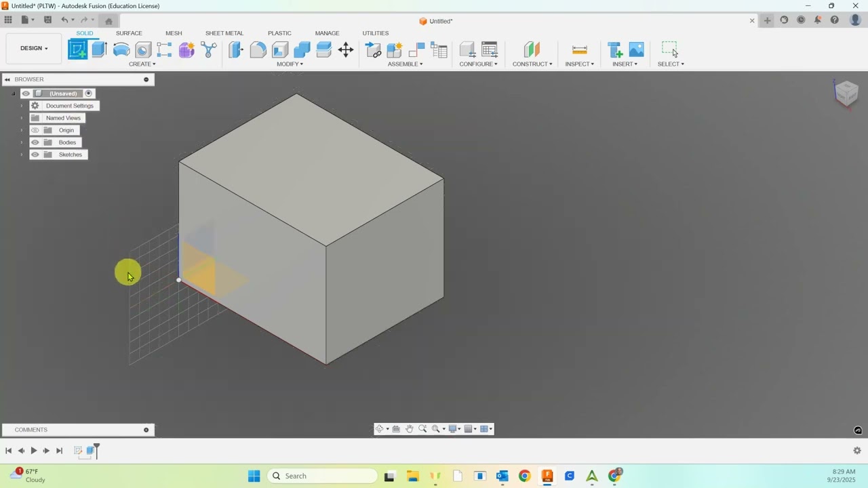Select the Extrude tool icon
Screen dimensions: 868x488
tap(100, 49)
